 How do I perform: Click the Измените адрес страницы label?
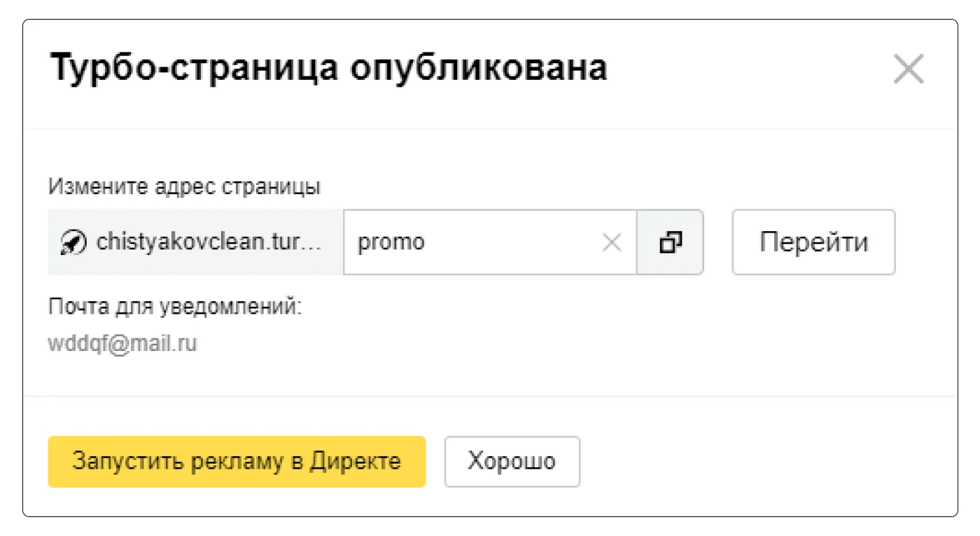[x=184, y=187]
